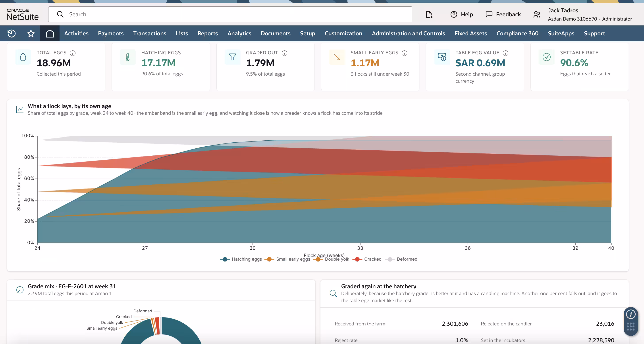Open the Payments menu

111,33
